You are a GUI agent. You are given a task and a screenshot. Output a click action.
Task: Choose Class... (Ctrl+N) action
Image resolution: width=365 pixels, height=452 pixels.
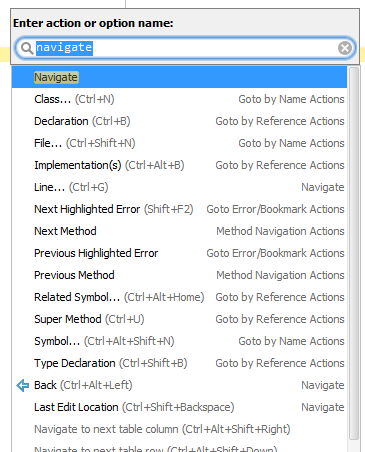point(179,99)
